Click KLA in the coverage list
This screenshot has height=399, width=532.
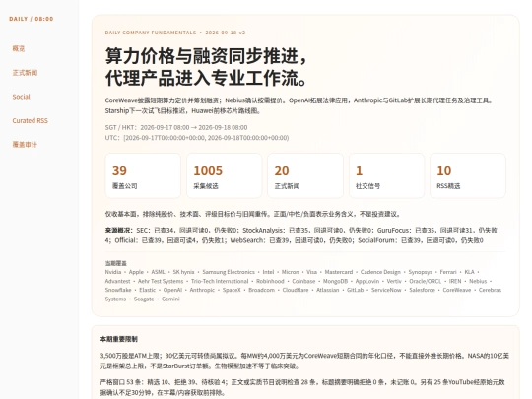pyautogui.click(x=469, y=272)
